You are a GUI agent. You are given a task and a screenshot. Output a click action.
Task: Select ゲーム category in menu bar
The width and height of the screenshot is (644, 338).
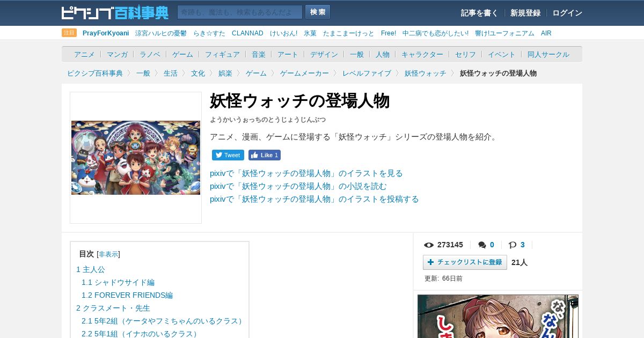pyautogui.click(x=182, y=55)
